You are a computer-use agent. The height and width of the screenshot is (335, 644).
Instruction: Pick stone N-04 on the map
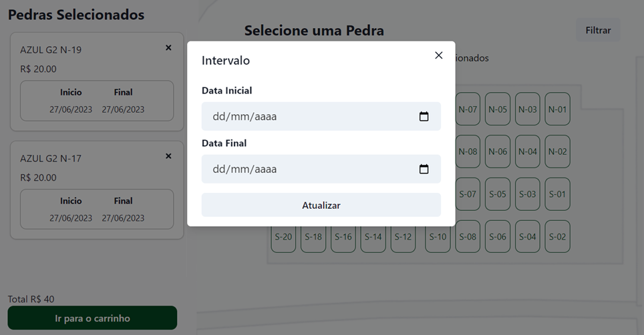click(528, 151)
